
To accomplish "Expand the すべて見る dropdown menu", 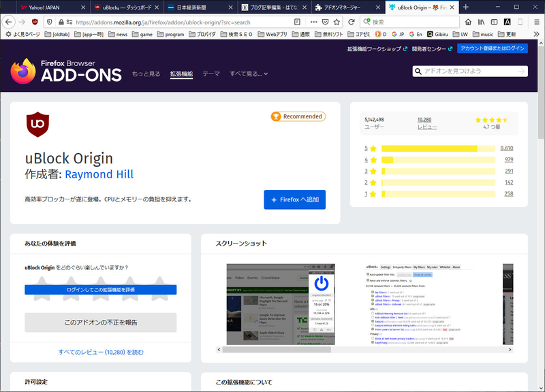I will 249,73.
